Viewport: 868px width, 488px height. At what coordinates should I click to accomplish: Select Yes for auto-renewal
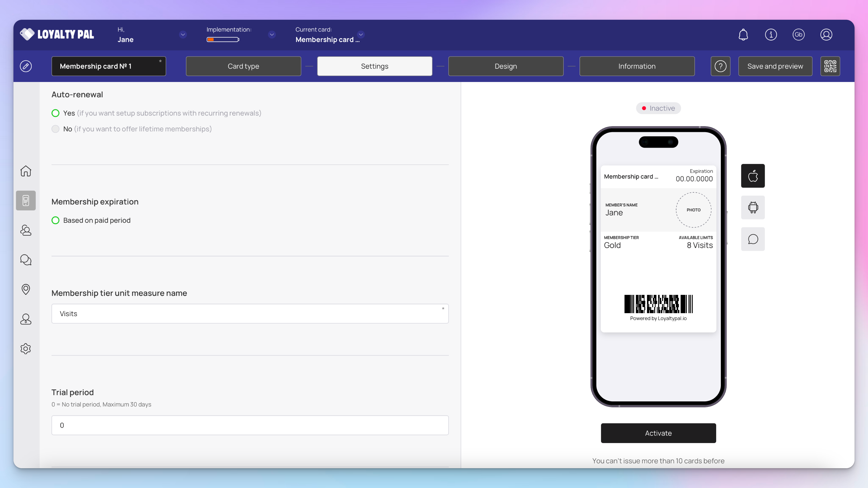(56, 113)
